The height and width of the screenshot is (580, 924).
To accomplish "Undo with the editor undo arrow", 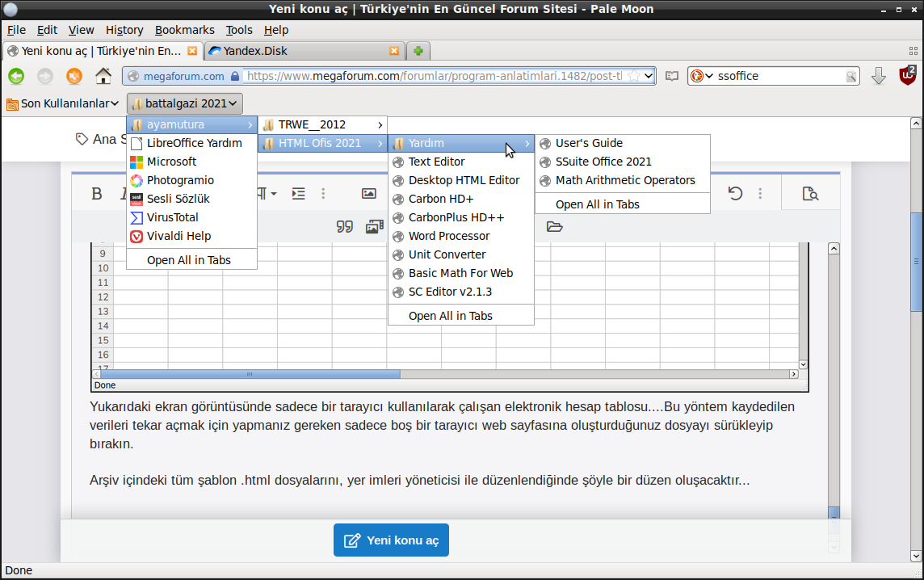I will tap(735, 193).
